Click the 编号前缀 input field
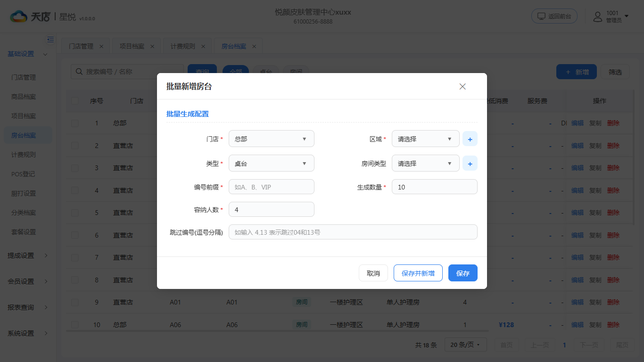 [272, 187]
